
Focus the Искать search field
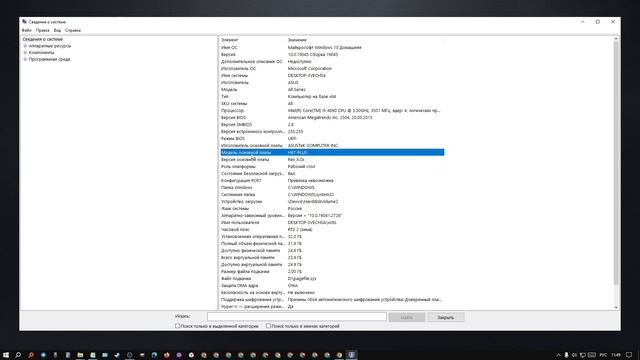coord(297,316)
